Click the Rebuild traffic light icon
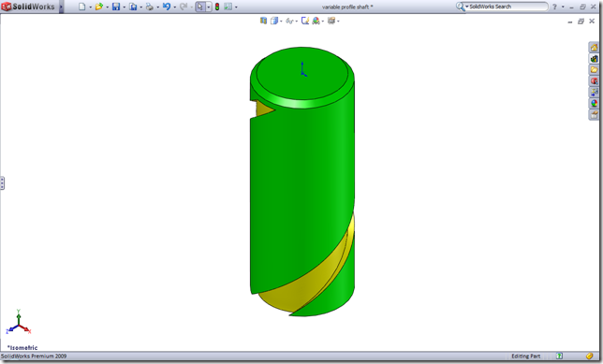The width and height of the screenshot is (603, 364). click(x=217, y=7)
